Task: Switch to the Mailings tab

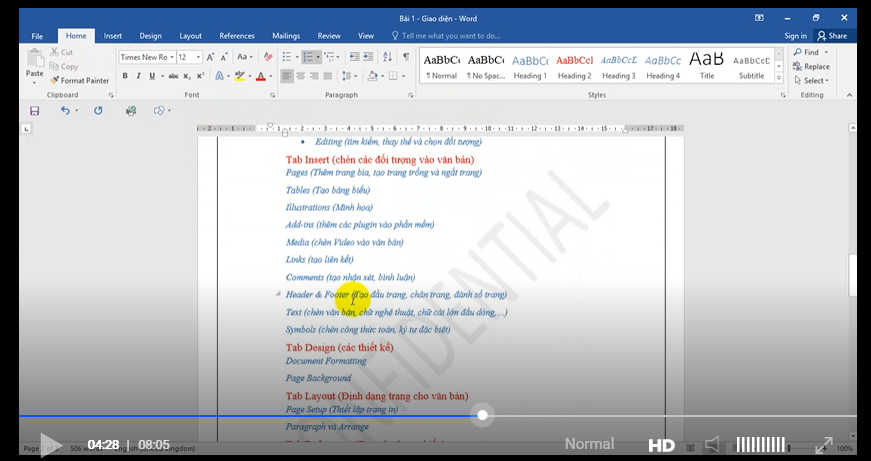Action: point(286,36)
